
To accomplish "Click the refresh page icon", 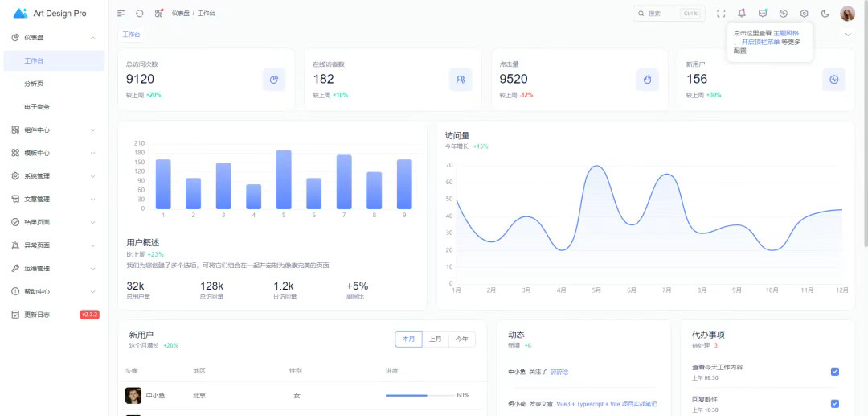I will (140, 14).
